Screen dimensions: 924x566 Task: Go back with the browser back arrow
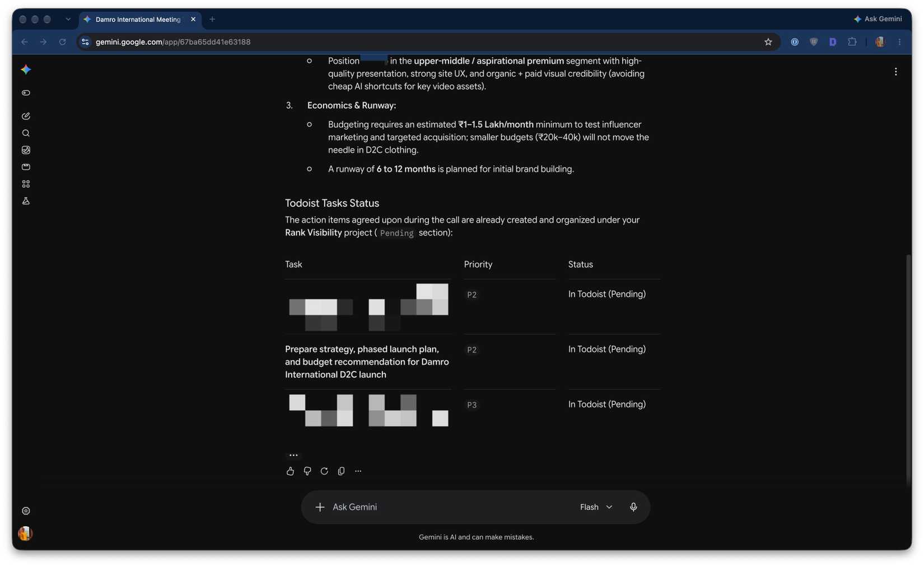[25, 42]
